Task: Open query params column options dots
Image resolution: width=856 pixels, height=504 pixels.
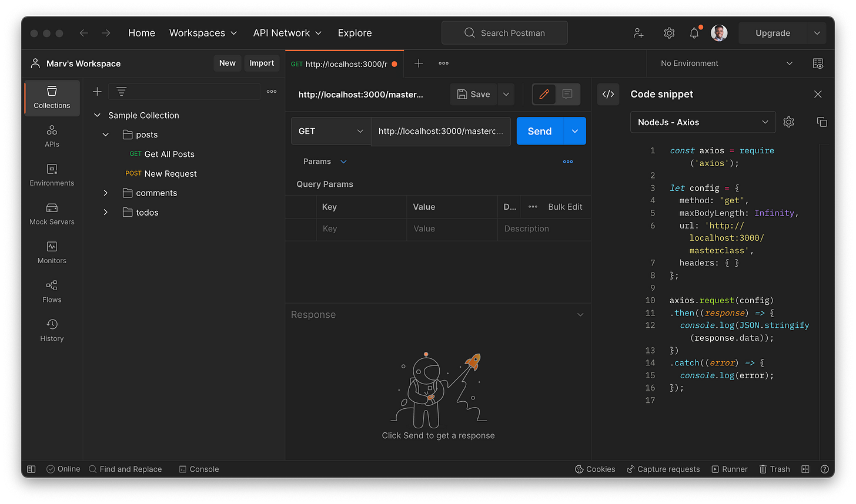Action: 533,207
